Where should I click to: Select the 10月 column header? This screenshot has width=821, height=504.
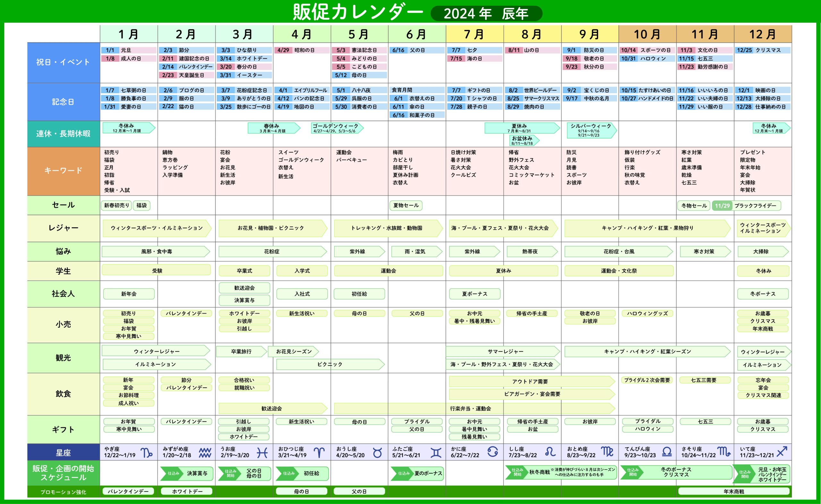pyautogui.click(x=647, y=34)
